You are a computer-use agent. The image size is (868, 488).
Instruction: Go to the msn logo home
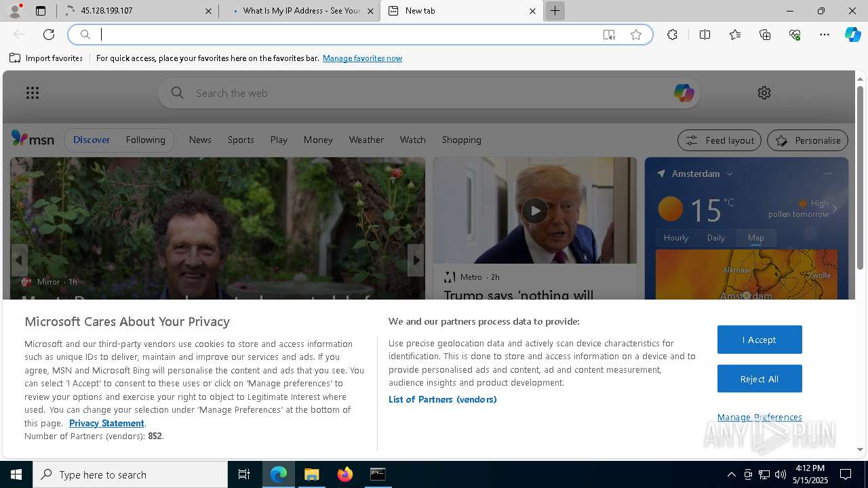(x=33, y=139)
